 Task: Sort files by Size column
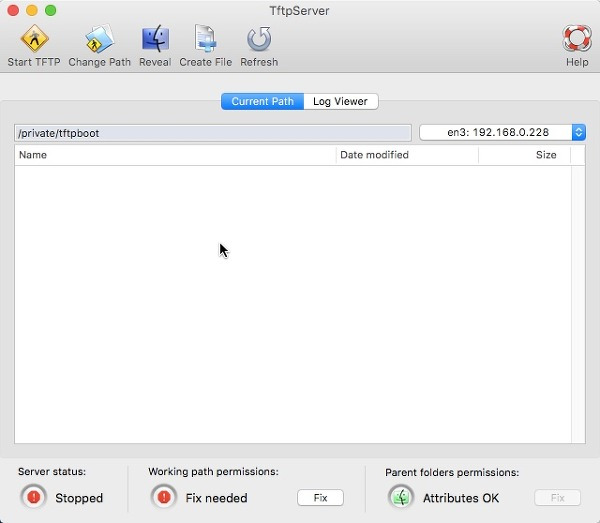[x=524, y=155]
